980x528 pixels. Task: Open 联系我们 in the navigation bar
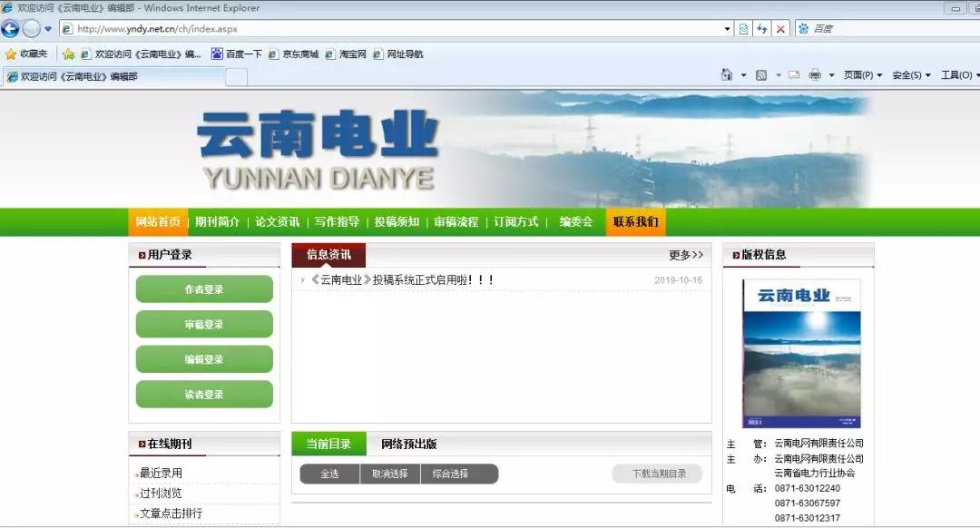point(635,222)
